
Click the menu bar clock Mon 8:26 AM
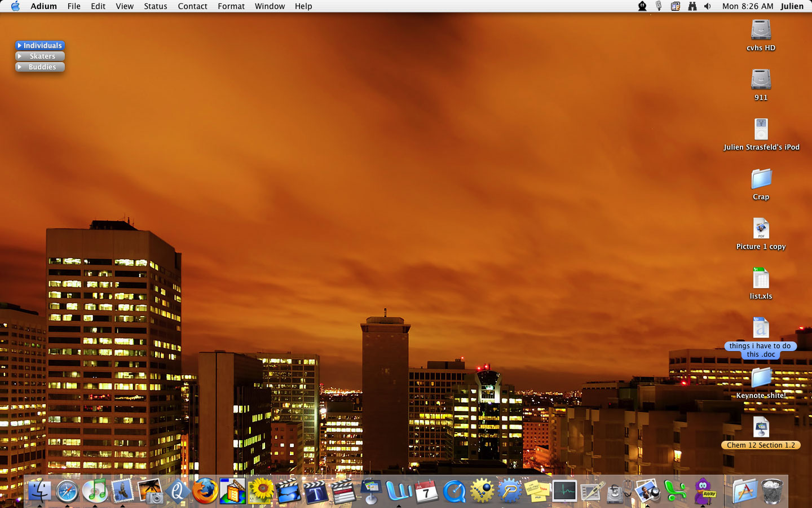(748, 6)
